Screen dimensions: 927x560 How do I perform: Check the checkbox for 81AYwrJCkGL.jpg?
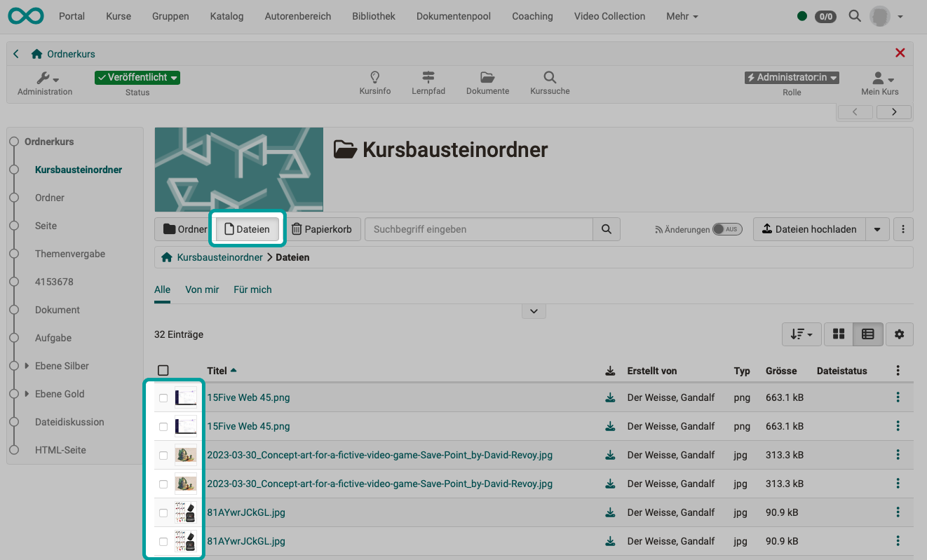click(163, 512)
